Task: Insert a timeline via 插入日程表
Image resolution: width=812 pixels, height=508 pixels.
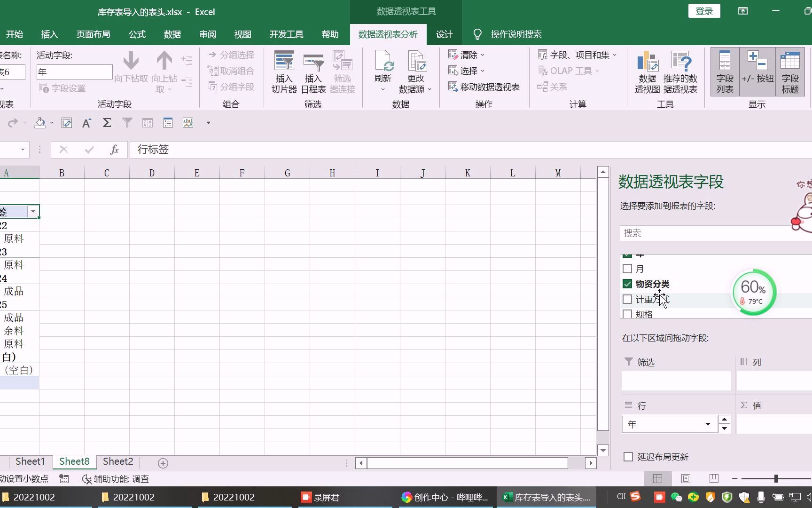Action: pos(313,71)
